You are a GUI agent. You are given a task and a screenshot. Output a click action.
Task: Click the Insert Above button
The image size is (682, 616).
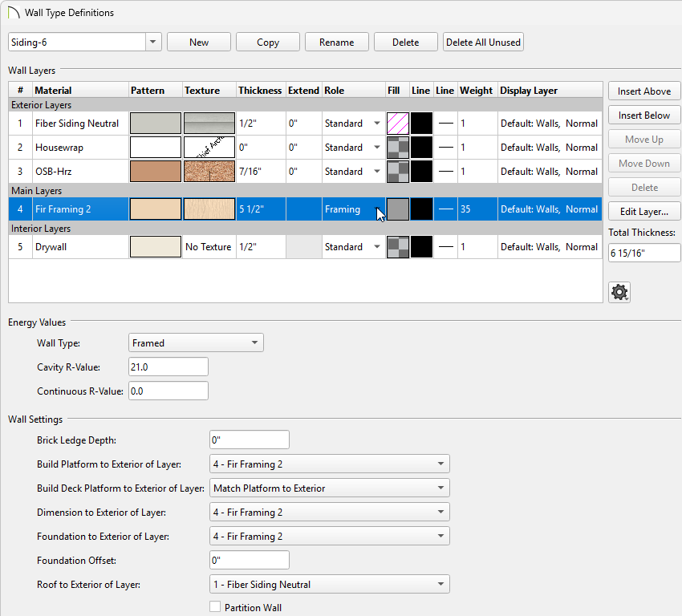coord(644,91)
